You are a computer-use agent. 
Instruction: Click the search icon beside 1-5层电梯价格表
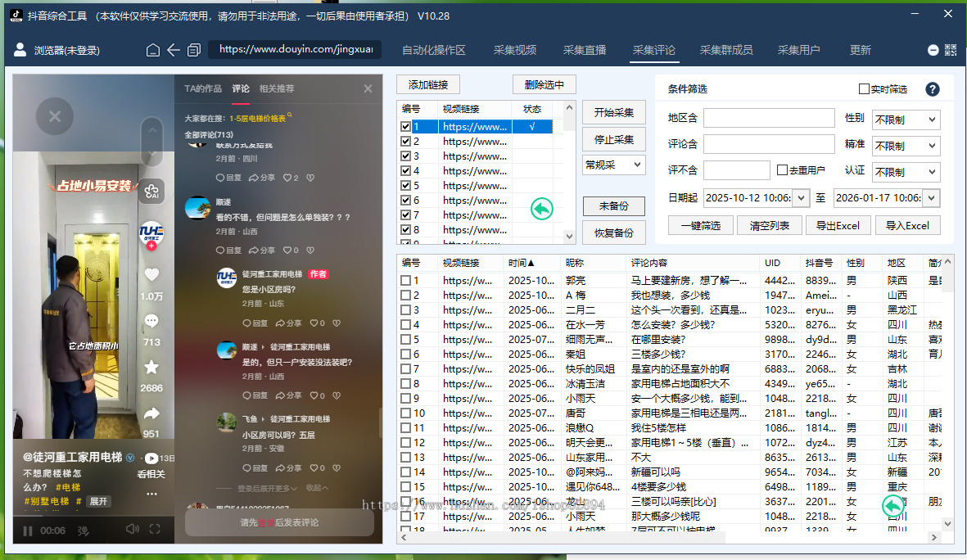289,115
